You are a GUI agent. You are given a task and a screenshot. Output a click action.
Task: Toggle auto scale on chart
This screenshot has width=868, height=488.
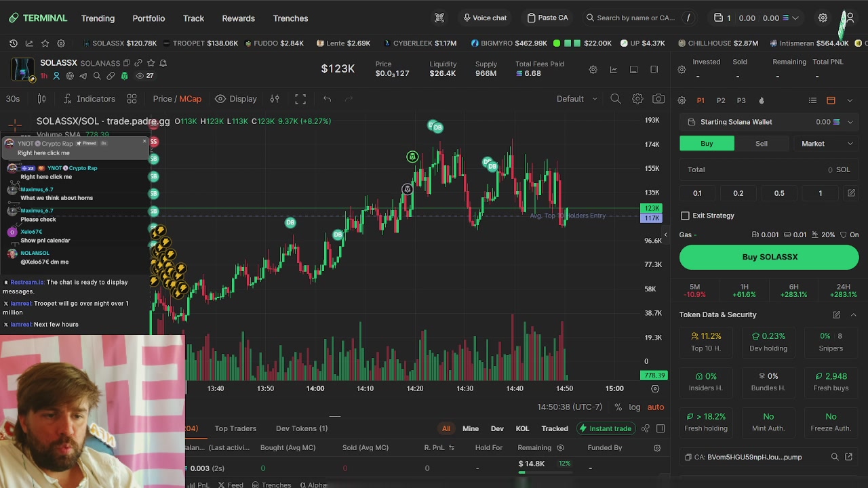[656, 407]
